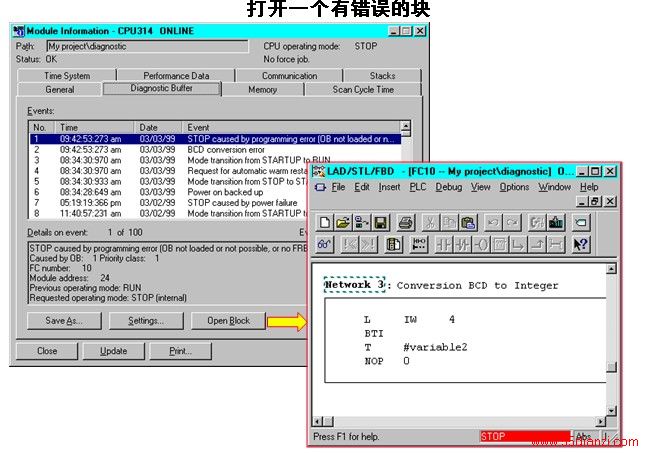645x454 pixels.
Task: Click the Open online connection icon
Action: (x=362, y=223)
